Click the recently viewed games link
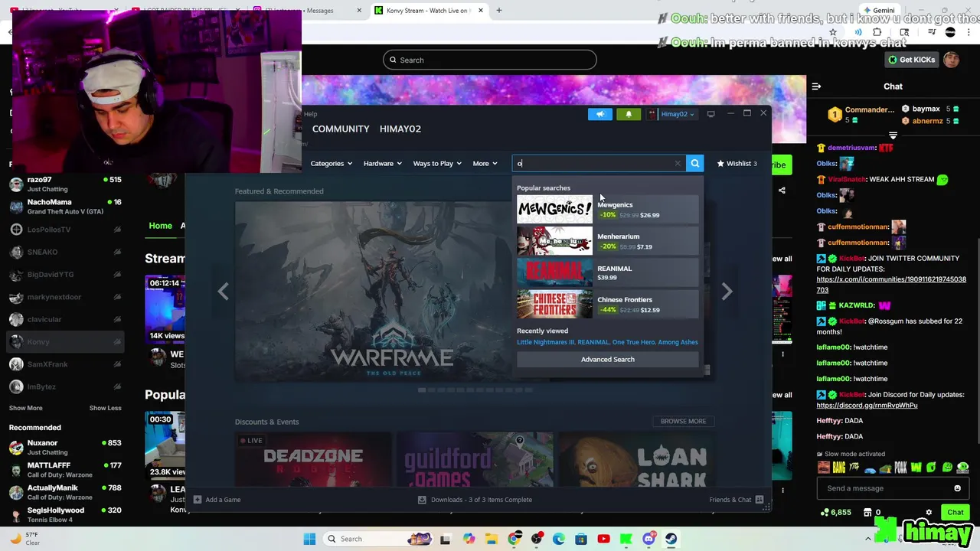980x551 pixels. pyautogui.click(x=607, y=342)
